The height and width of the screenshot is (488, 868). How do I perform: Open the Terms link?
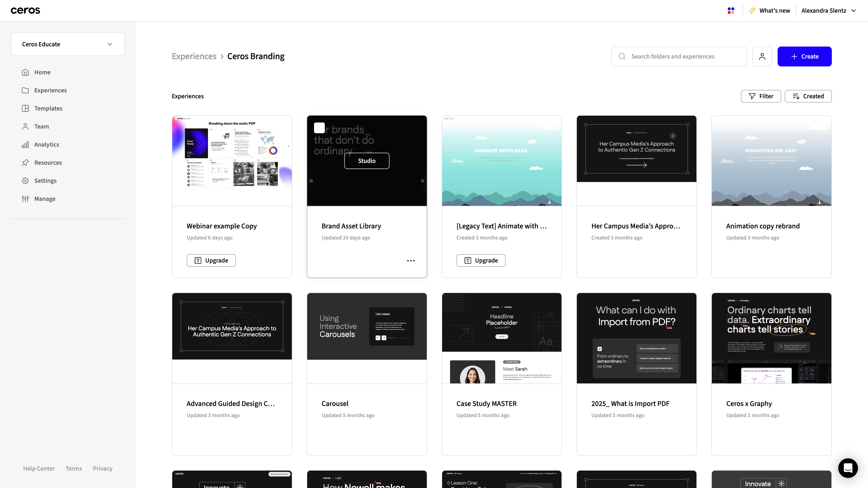tap(73, 469)
